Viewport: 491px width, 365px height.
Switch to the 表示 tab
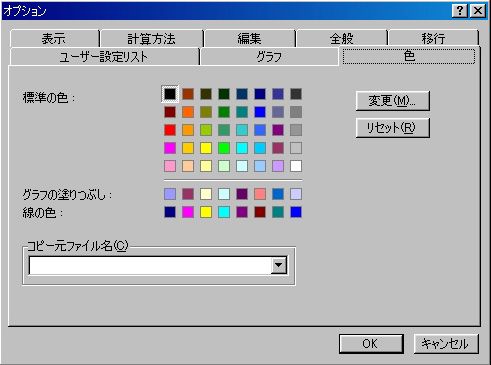tap(54, 39)
